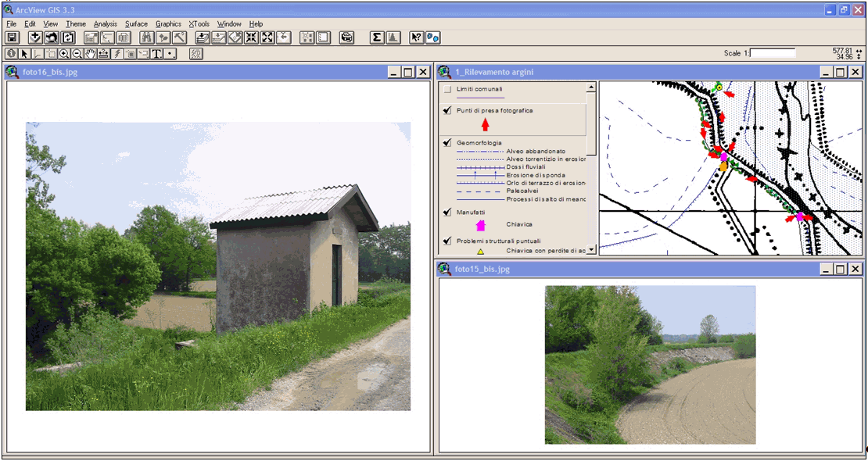Screen dimensions: 868x461
Task: Click Zoom to Active Themes icon
Action: [x=218, y=38]
